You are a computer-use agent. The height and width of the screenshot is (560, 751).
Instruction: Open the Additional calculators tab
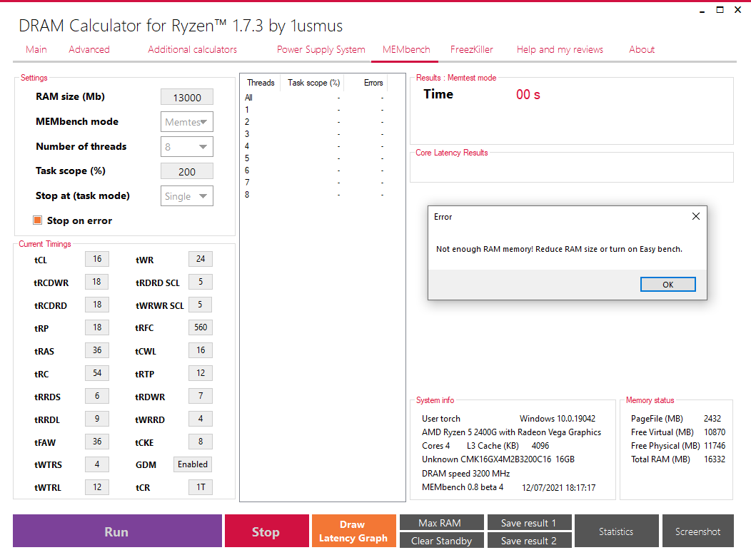[192, 49]
